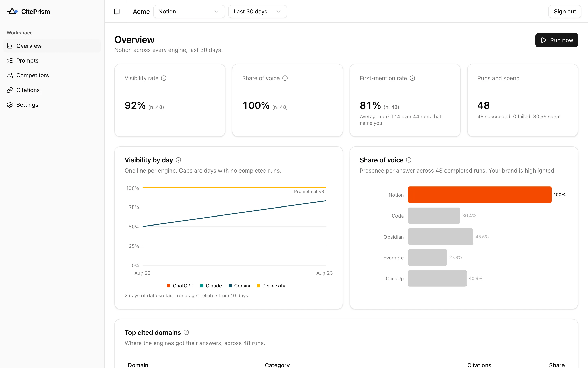Click the Sign out button
Image resolution: width=588 pixels, height=368 pixels.
pyautogui.click(x=565, y=11)
